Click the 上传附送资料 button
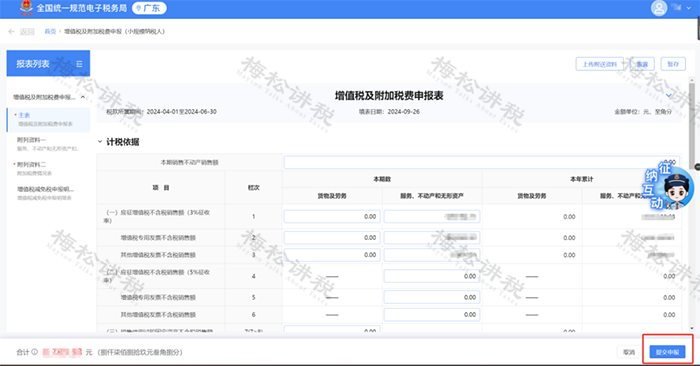The width and height of the screenshot is (700, 366). click(600, 64)
